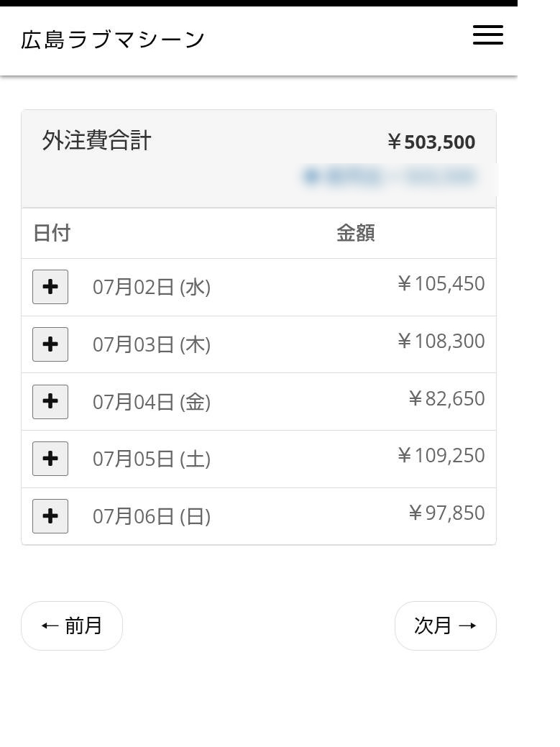Viewport: 560px width, 747px height.
Task: Show details for 07月06日 (日)
Action: (x=50, y=516)
